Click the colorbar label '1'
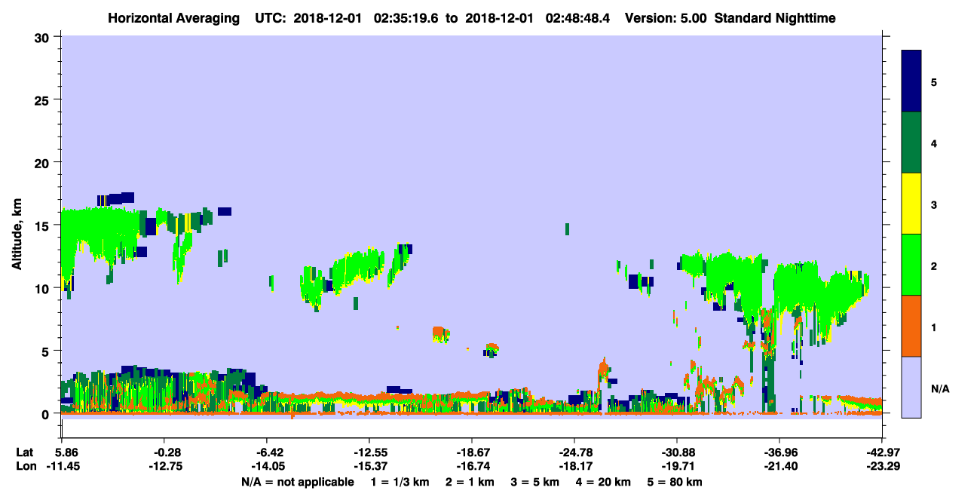The height and width of the screenshot is (503, 980). click(934, 327)
